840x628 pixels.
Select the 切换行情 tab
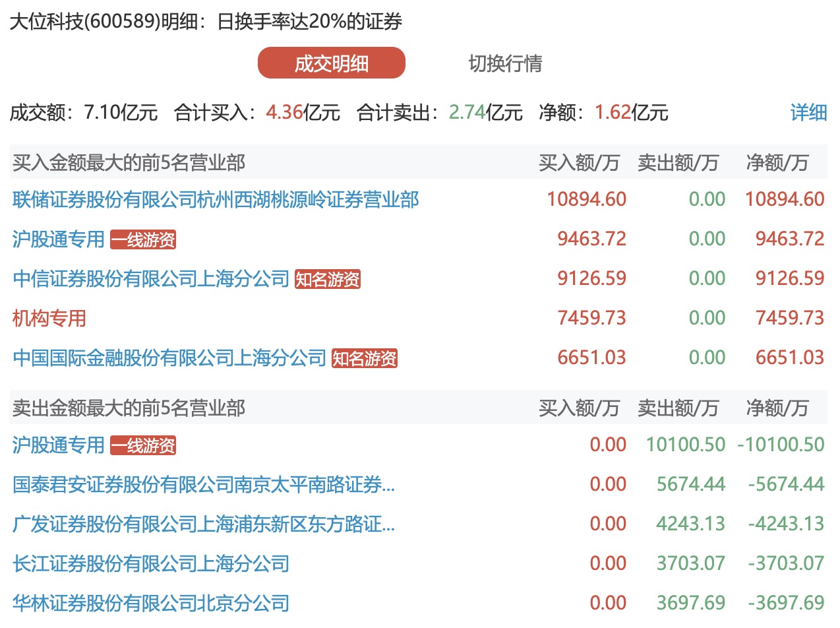(x=505, y=63)
